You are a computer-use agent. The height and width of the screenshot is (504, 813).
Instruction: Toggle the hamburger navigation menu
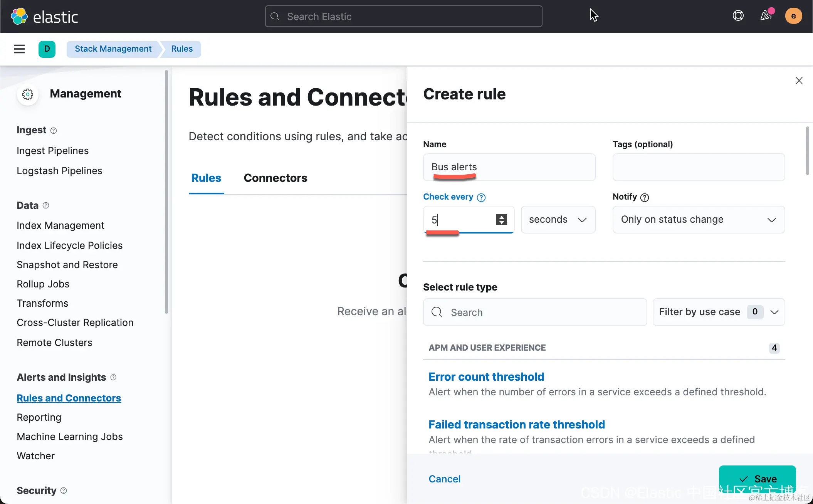tap(19, 49)
